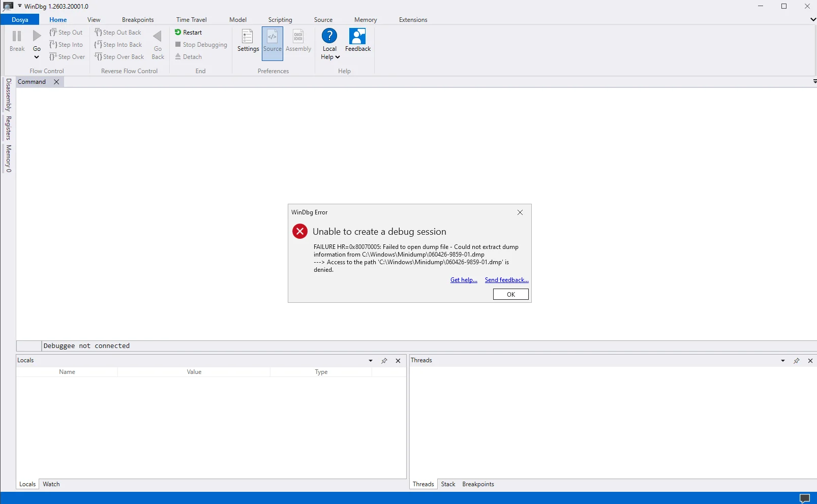Screen dimensions: 817x504
Task: Pin the Locals panel
Action: point(384,361)
